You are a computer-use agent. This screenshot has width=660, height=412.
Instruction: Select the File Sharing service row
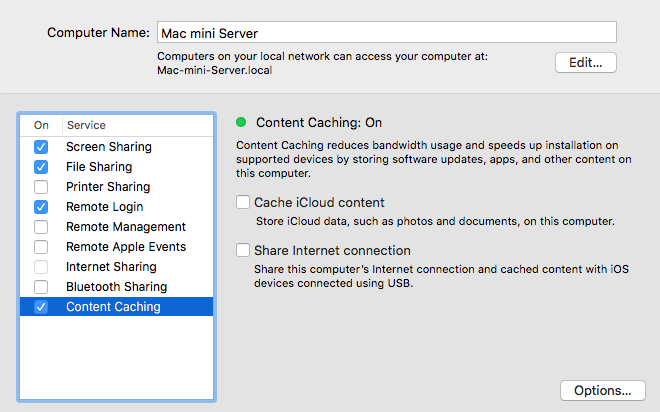pos(117,167)
